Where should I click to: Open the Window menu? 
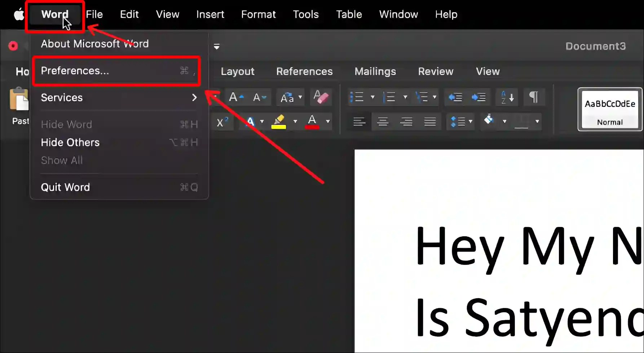(398, 14)
